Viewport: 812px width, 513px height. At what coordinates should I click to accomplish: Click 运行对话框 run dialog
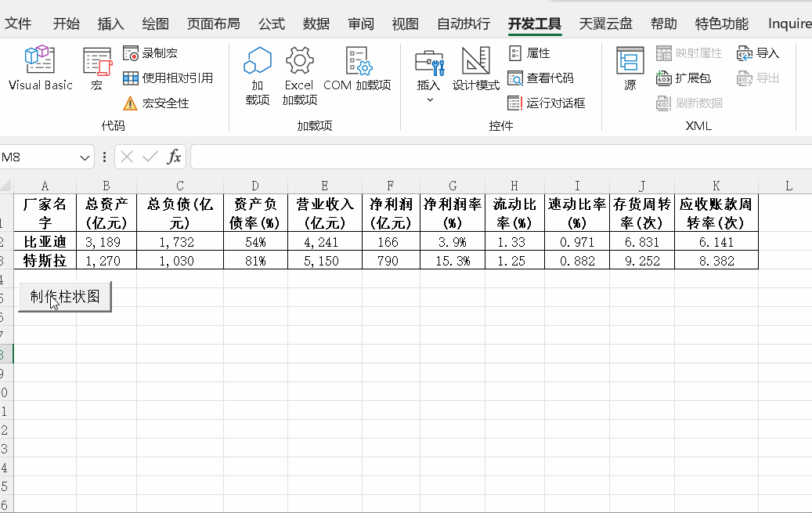547,103
